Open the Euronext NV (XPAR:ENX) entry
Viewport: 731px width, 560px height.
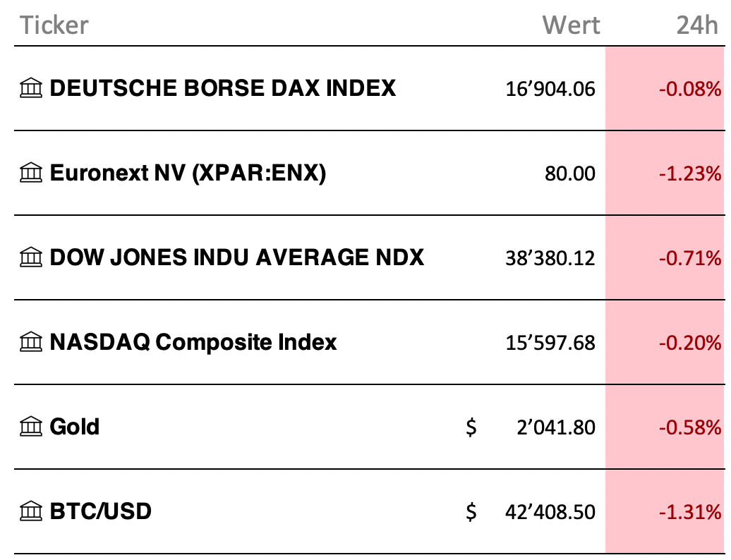pos(188,173)
